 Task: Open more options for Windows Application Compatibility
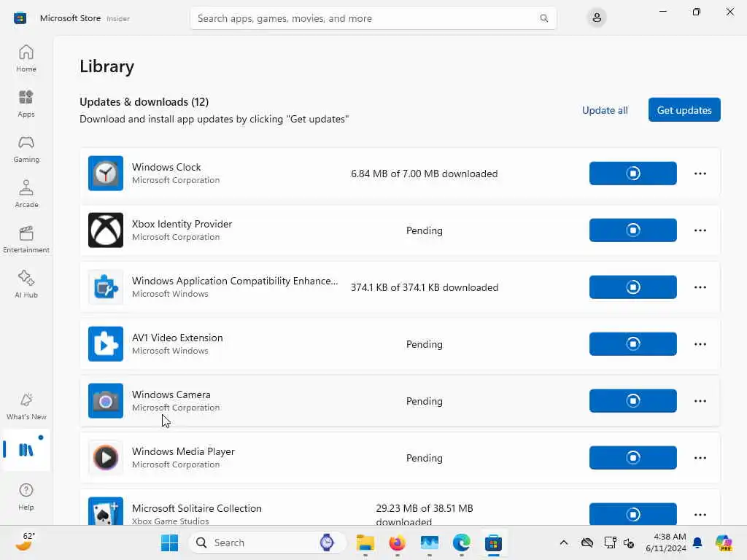pyautogui.click(x=700, y=287)
